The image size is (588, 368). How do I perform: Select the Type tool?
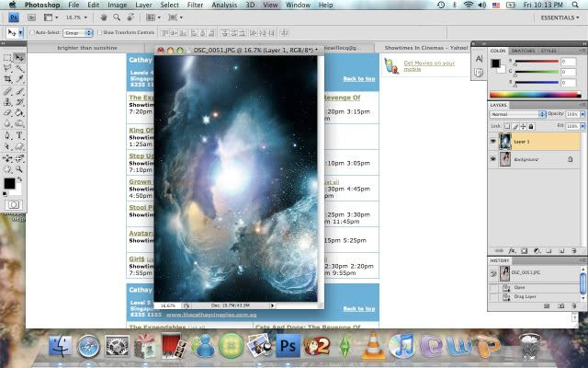pos(18,135)
